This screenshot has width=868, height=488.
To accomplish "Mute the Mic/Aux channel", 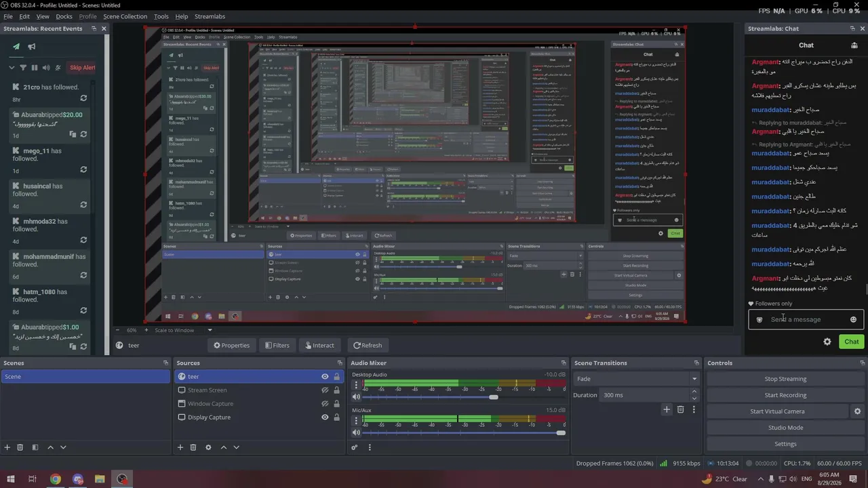I will 357,432.
